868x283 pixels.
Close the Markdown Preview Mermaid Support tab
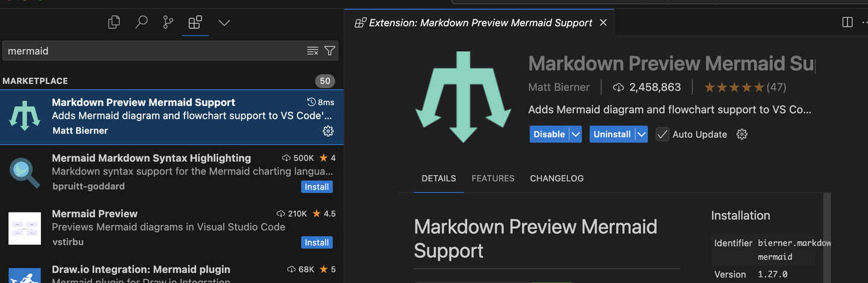pyautogui.click(x=603, y=23)
